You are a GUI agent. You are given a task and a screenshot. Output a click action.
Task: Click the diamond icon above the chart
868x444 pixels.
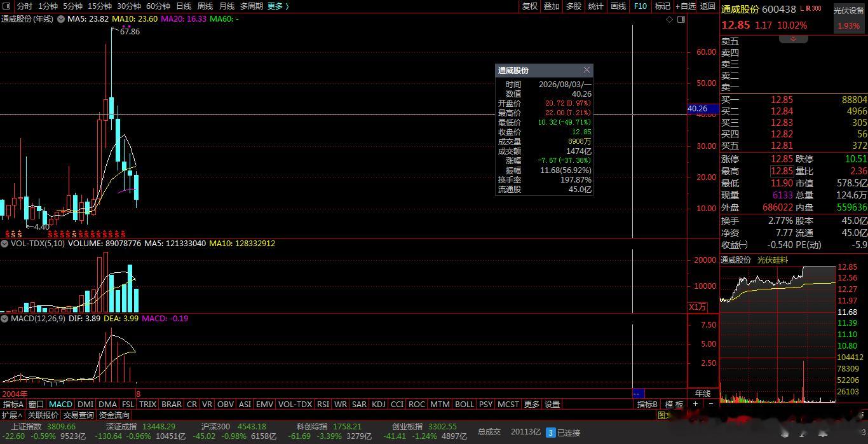pyautogui.click(x=670, y=20)
